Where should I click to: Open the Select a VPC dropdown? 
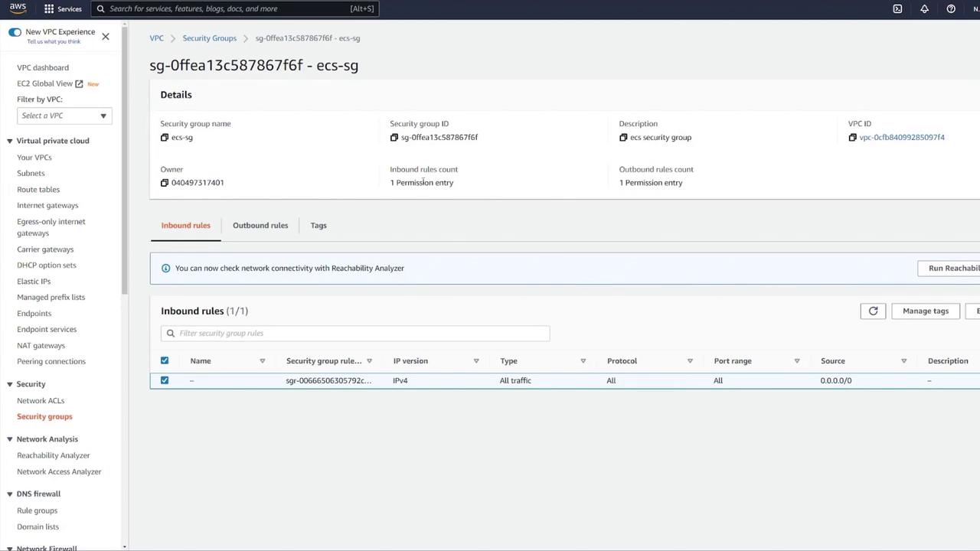(64, 116)
